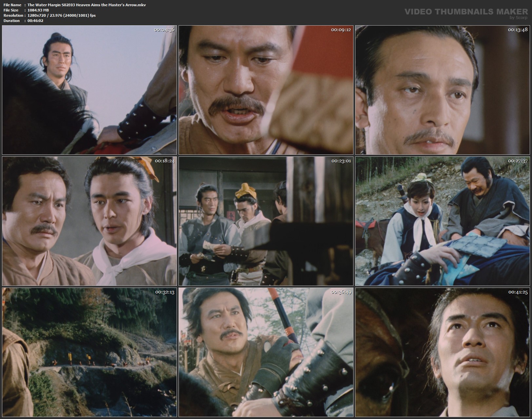View the thumbnail stamped 00:41:25
532x419 pixels.
(x=443, y=352)
